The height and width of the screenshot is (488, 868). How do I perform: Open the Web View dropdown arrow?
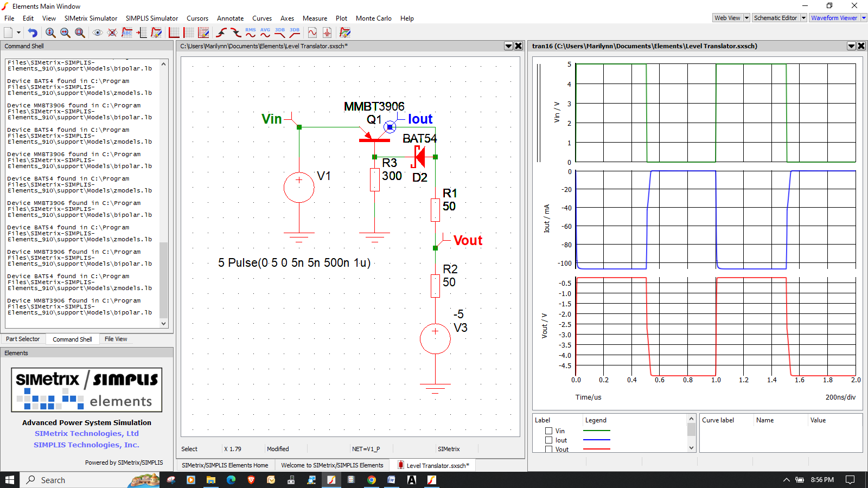[746, 18]
